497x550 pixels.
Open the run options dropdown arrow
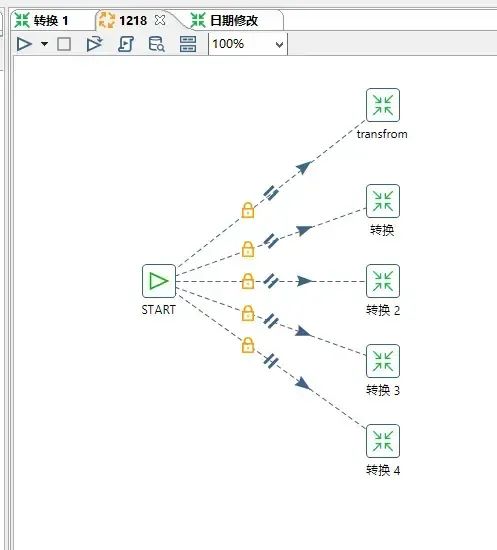click(x=45, y=44)
